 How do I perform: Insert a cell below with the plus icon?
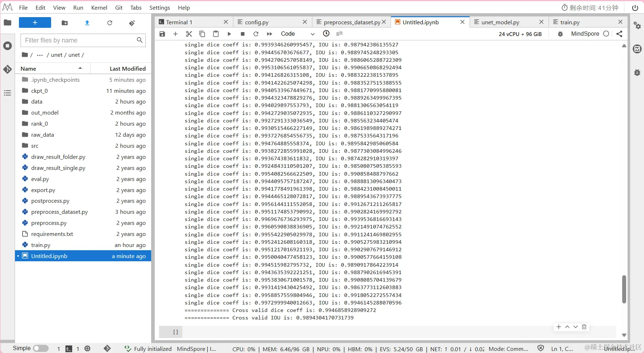pos(175,34)
